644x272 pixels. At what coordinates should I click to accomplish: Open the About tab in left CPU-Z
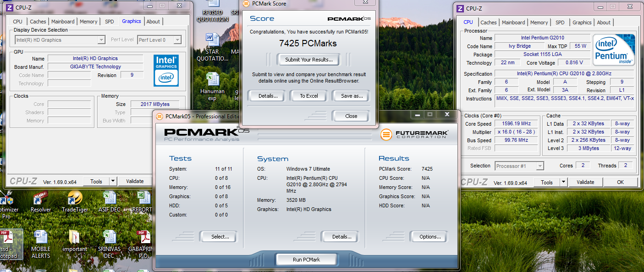click(x=153, y=22)
